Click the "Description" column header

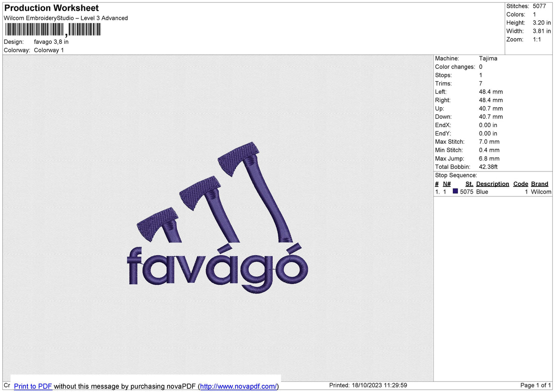493,184
